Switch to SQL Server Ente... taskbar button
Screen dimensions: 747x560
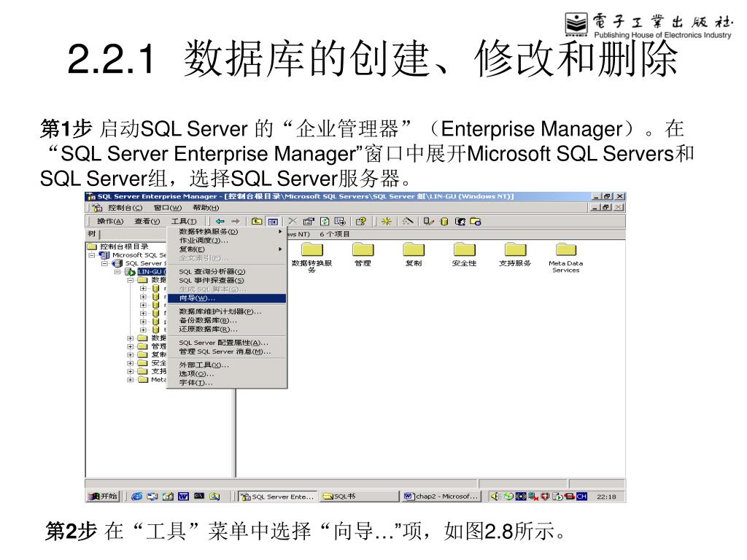click(x=277, y=497)
